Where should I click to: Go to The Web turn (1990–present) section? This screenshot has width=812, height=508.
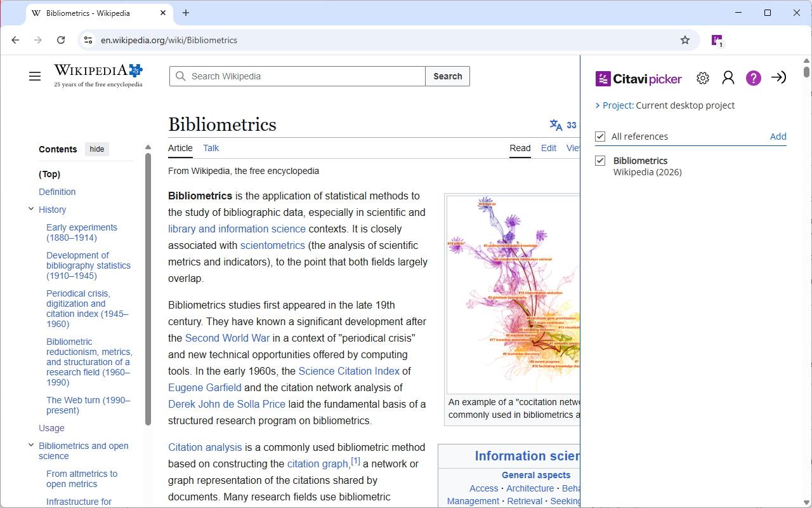coord(88,405)
